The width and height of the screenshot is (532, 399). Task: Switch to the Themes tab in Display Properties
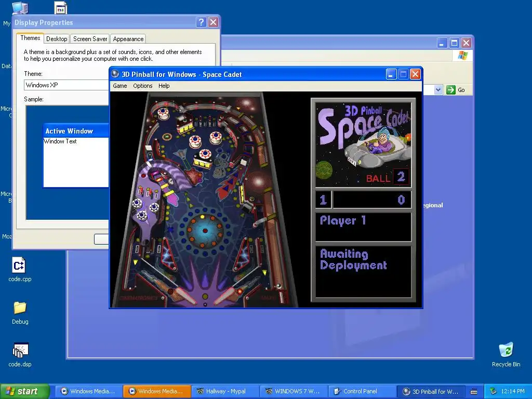pos(30,38)
